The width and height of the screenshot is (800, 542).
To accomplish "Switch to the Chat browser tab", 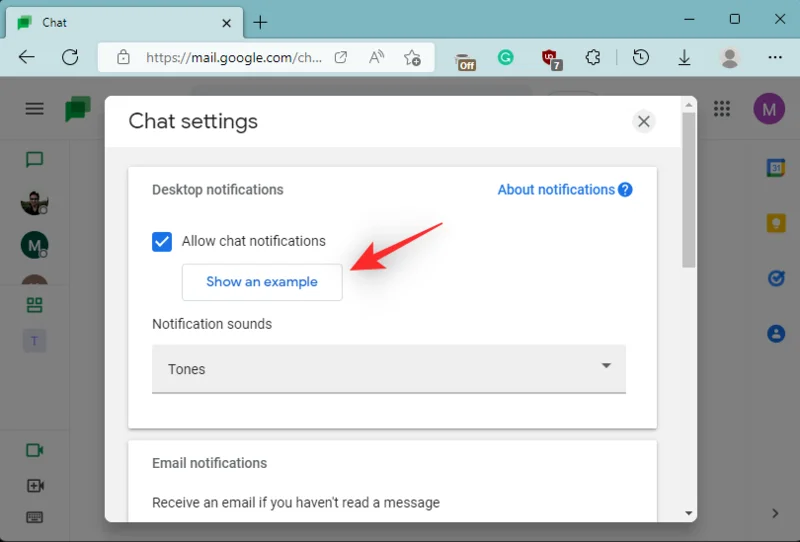I will pos(124,23).
